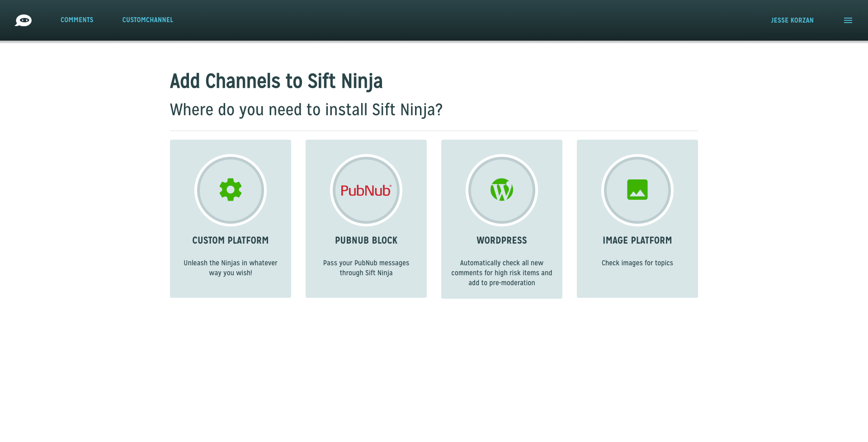Click the 'Add Channels to Sift Ninja' heading
This screenshot has height=442, width=868.
276,81
